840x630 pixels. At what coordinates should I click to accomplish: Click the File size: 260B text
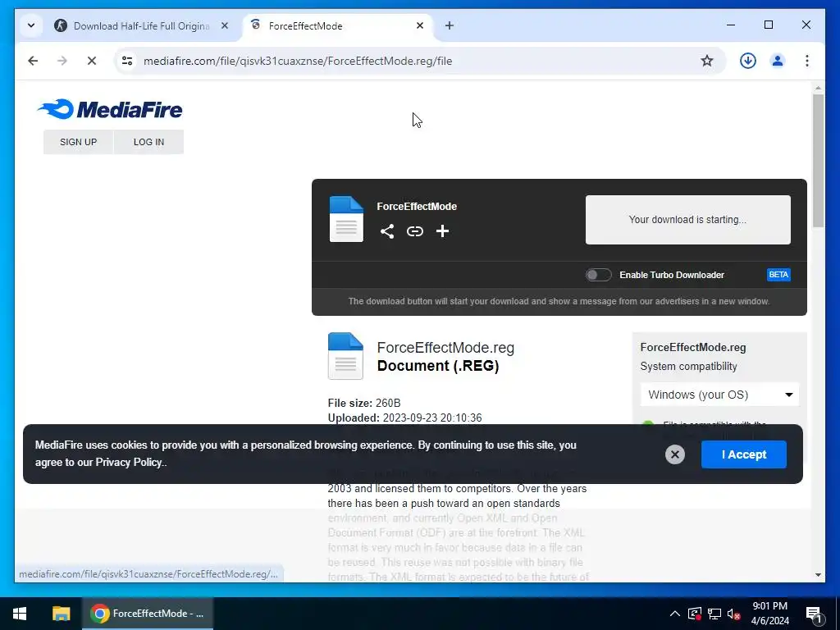364,403
